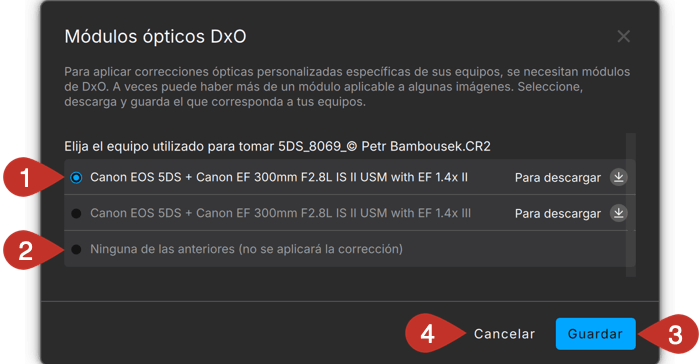Select the EF 1.4x III radio button

[76, 213]
